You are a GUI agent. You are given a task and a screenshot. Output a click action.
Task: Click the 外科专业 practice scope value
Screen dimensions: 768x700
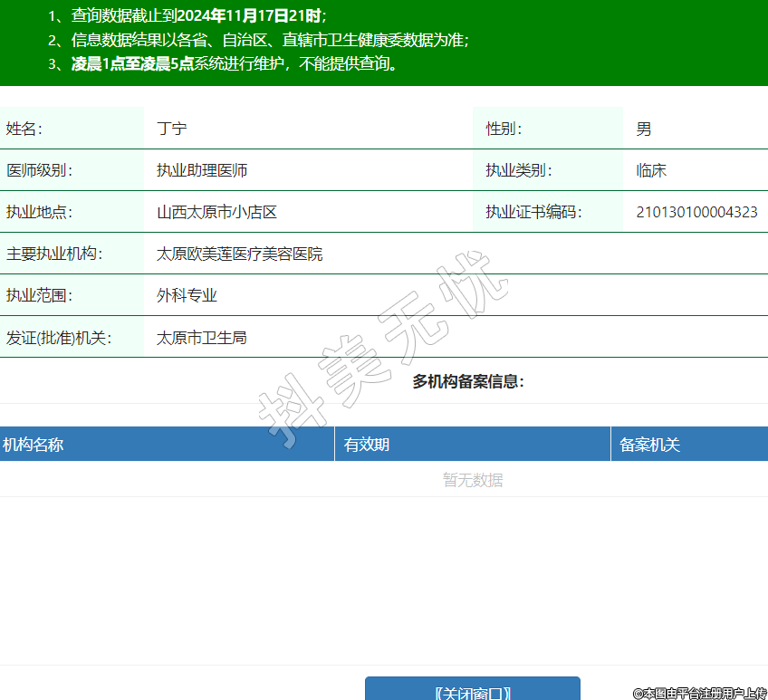(x=187, y=295)
